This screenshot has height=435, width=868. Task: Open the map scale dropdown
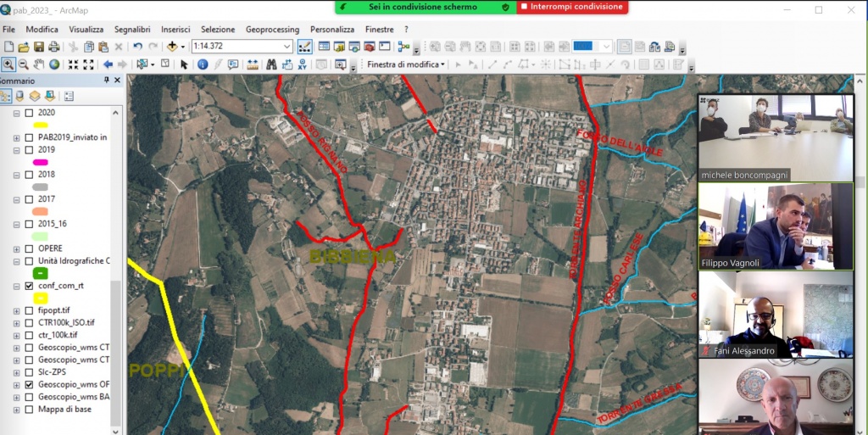[x=287, y=47]
